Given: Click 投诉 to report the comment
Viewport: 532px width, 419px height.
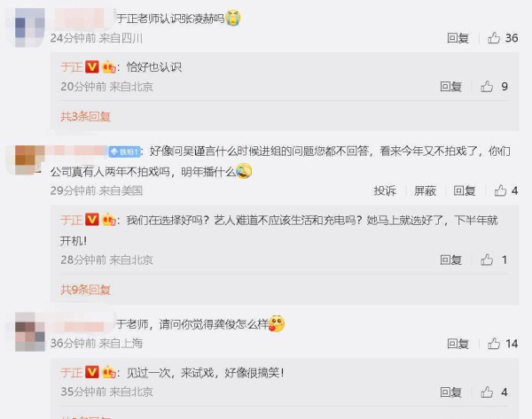Looking at the screenshot, I should pyautogui.click(x=385, y=190).
